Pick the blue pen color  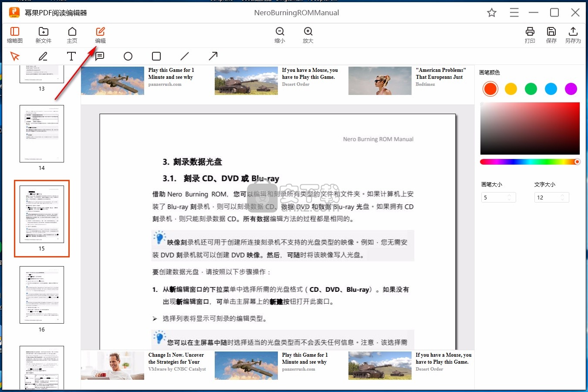tap(551, 89)
